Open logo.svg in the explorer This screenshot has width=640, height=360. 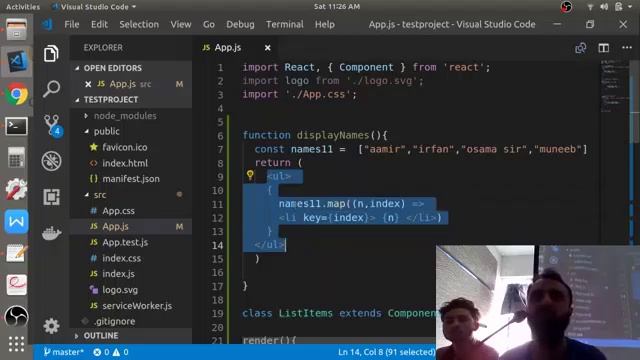tap(120, 290)
